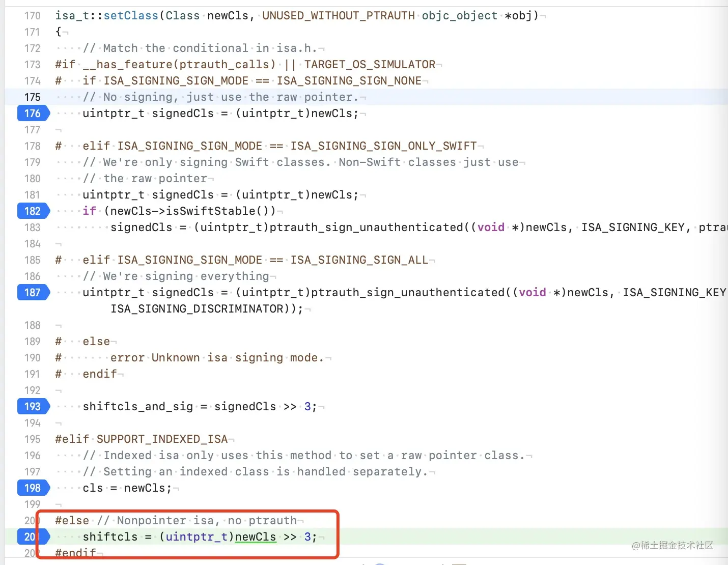Screen dimensions: 728x565
Task: Click SUPPORT_INDEXED_ISA on line 195
Action: click(162, 439)
